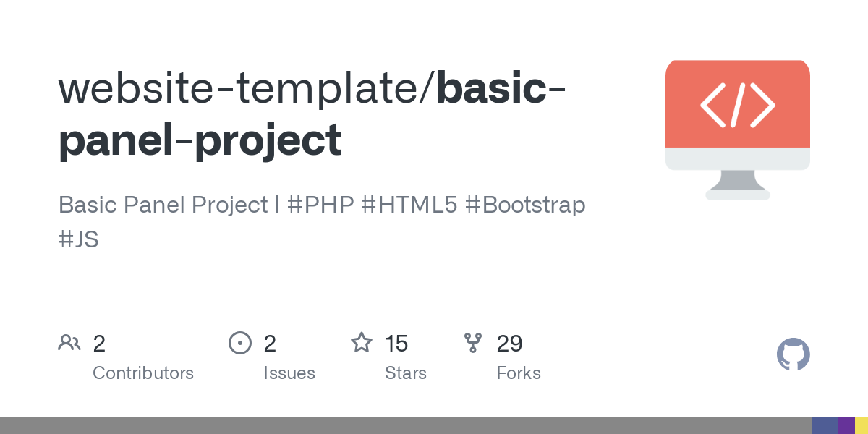Click the yellow language bar segment

coord(861,425)
